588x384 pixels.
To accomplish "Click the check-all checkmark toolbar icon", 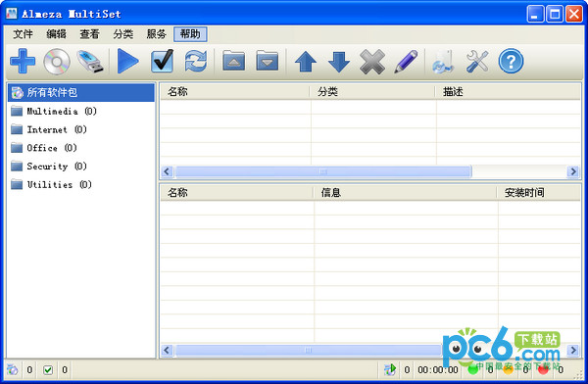I will coord(162,61).
